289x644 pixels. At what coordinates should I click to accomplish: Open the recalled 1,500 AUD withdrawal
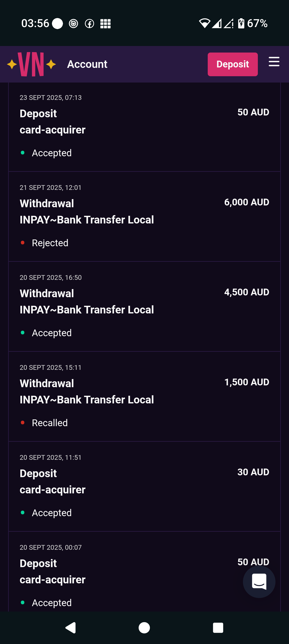point(144,396)
